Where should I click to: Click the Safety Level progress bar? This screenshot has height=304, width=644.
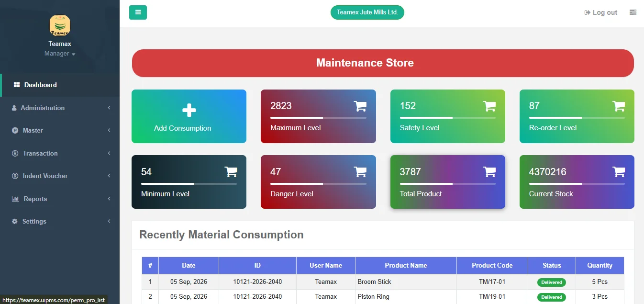click(x=448, y=118)
